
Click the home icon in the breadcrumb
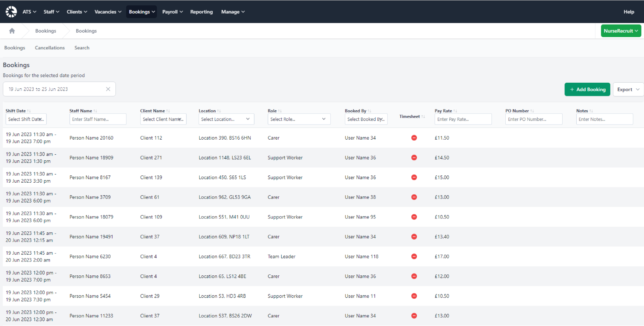coord(12,30)
